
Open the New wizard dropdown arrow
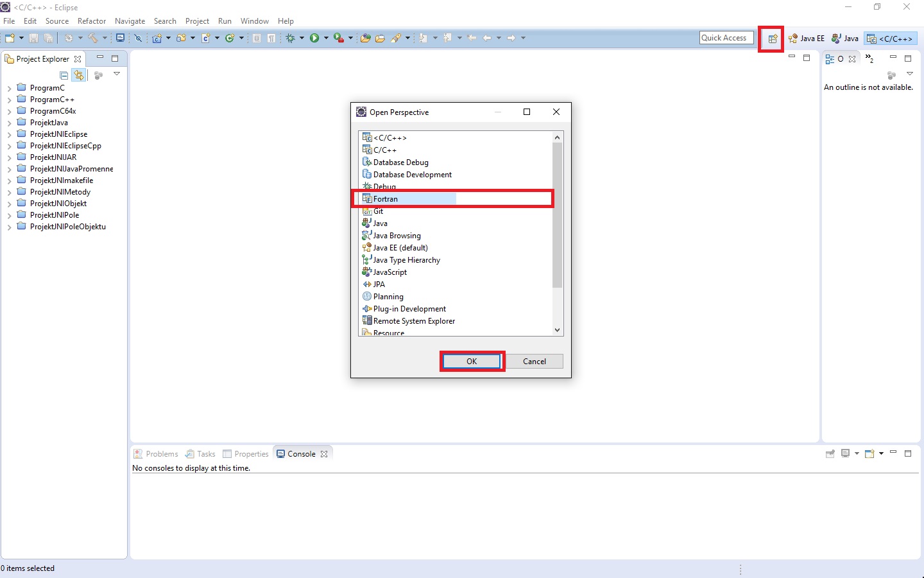(21, 38)
